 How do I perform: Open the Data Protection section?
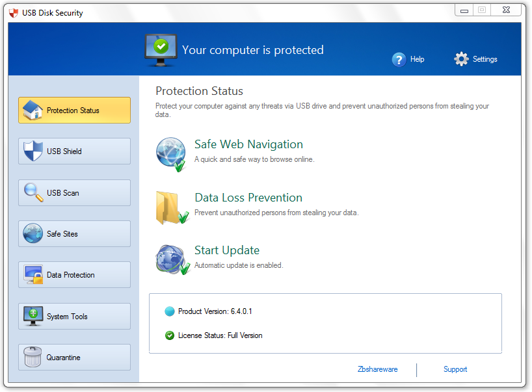(74, 275)
